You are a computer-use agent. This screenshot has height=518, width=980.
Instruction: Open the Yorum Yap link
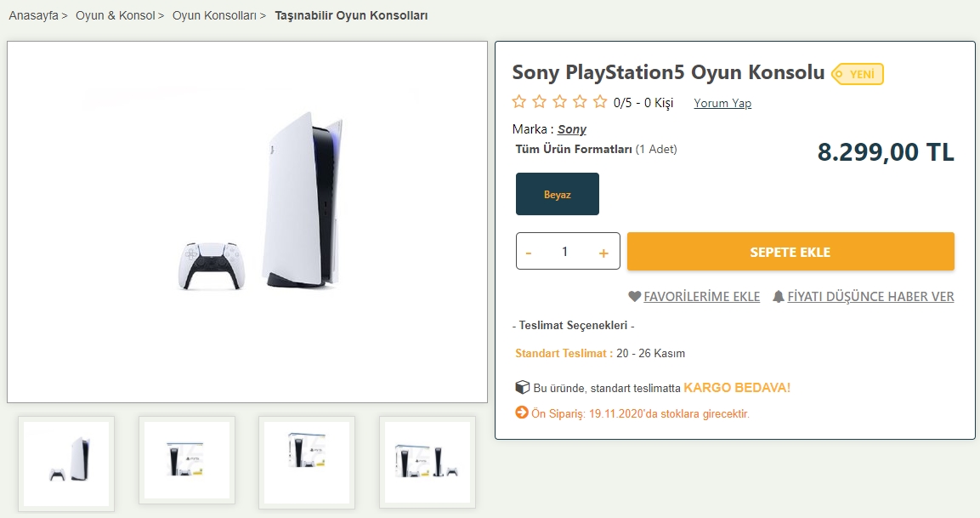tap(722, 103)
